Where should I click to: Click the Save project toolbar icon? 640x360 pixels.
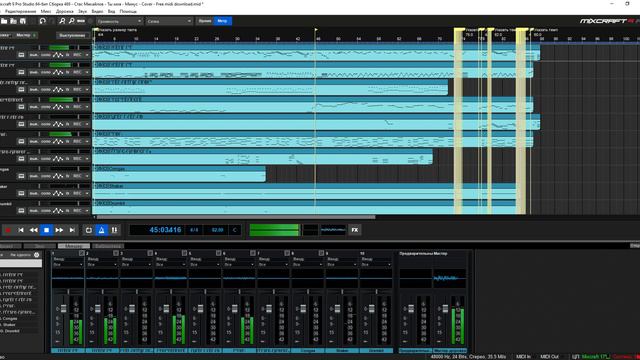(23, 21)
